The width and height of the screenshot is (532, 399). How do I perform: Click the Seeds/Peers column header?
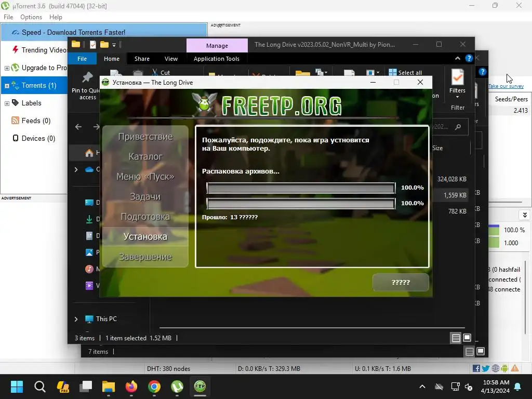[511, 99]
